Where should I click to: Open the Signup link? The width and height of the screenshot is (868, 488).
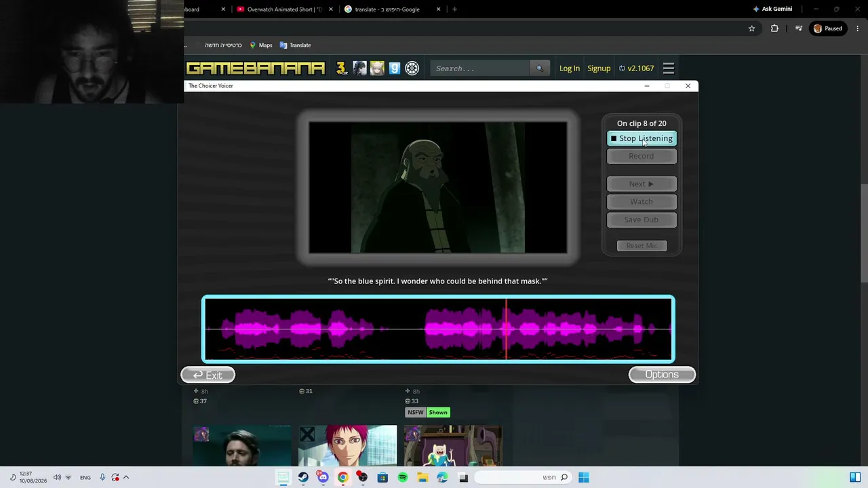pyautogui.click(x=599, y=68)
